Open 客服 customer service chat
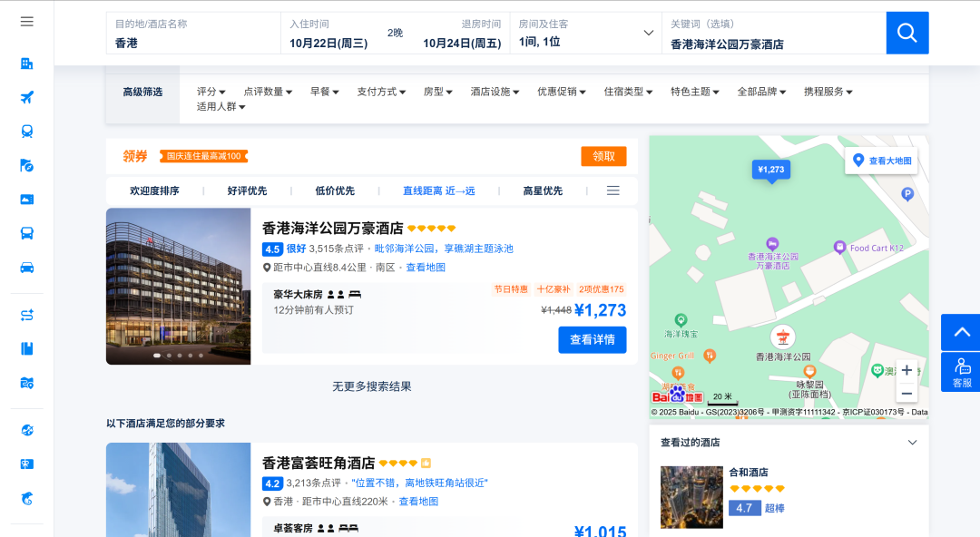 pyautogui.click(x=961, y=372)
